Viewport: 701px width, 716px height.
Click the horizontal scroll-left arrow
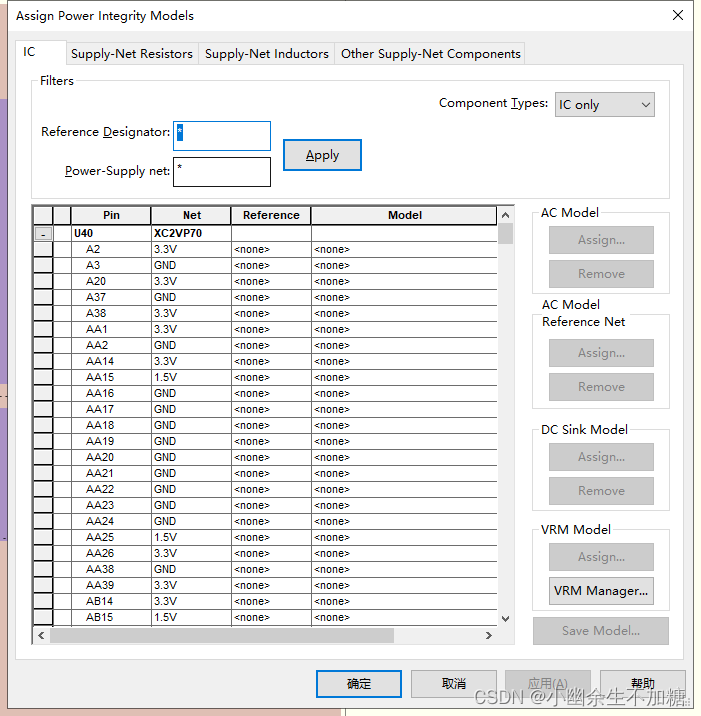point(41,635)
